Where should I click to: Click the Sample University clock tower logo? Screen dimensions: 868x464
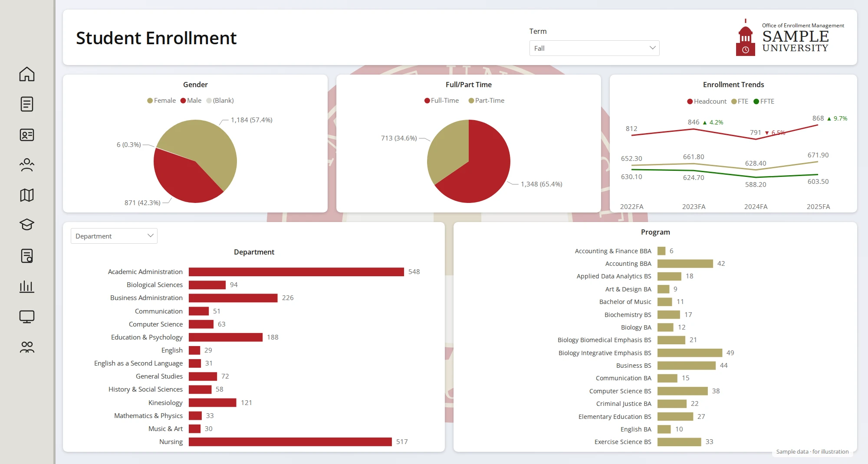tap(746, 38)
